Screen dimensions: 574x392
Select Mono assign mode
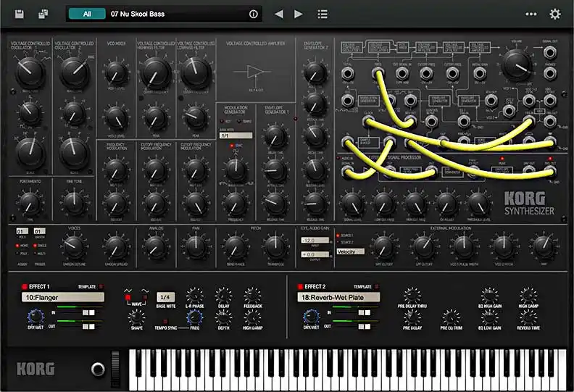(x=17, y=246)
